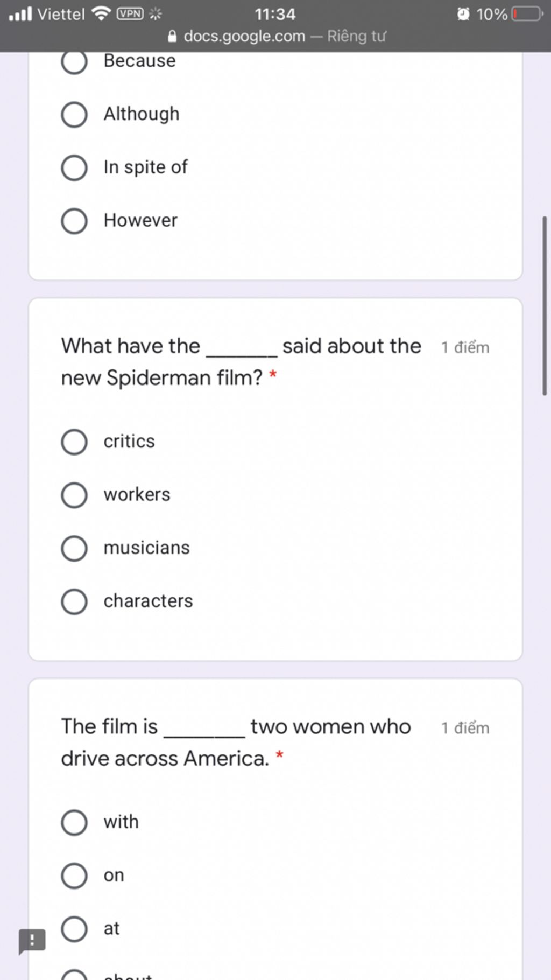
Task: Select the "on" preposition option
Action: [x=74, y=876]
